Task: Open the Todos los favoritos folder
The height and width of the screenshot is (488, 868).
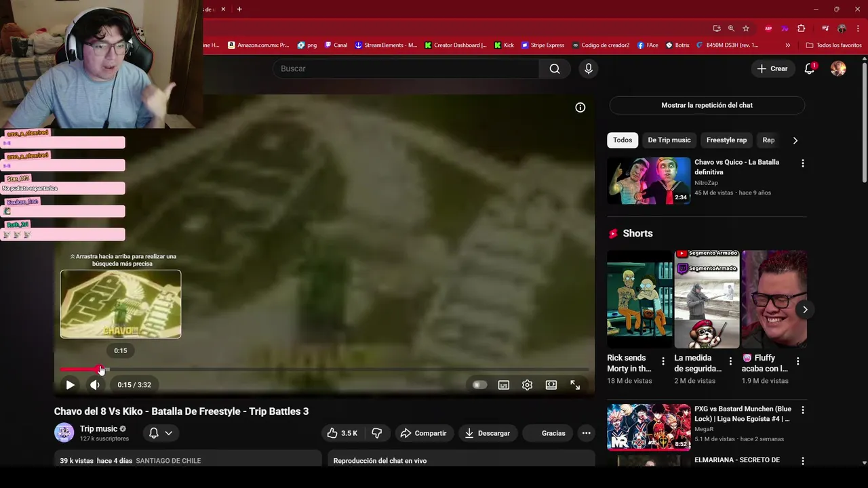Action: point(834,45)
